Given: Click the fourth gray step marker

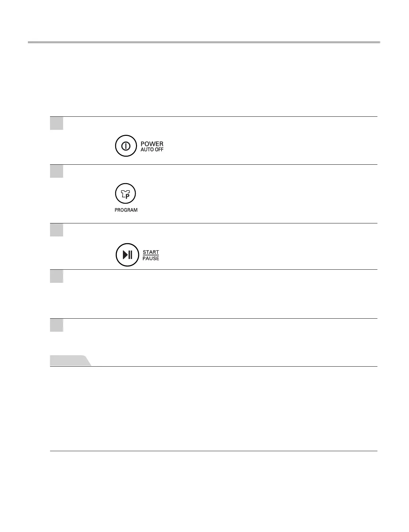Looking at the screenshot, I should point(57,276).
